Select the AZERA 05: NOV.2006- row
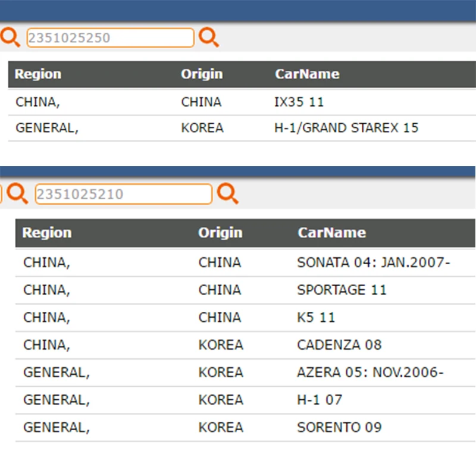476x476 pixels. 245,372
